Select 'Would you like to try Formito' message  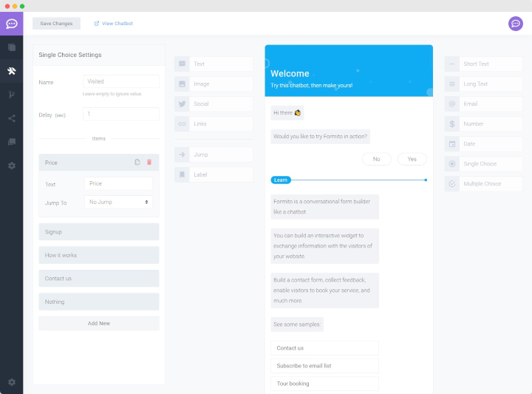(320, 137)
